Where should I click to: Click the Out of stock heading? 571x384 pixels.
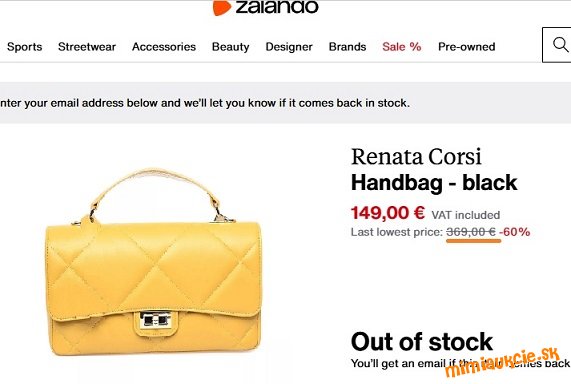(x=422, y=342)
